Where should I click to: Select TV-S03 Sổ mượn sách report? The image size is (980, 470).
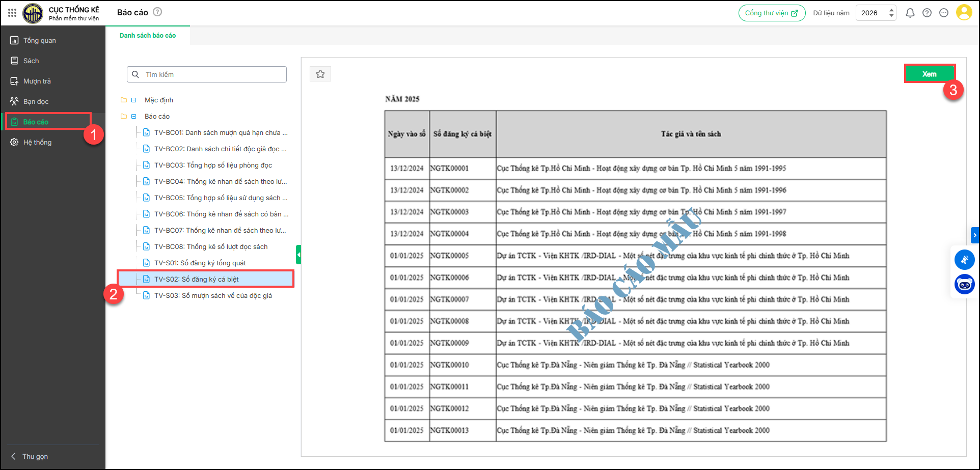pyautogui.click(x=213, y=296)
